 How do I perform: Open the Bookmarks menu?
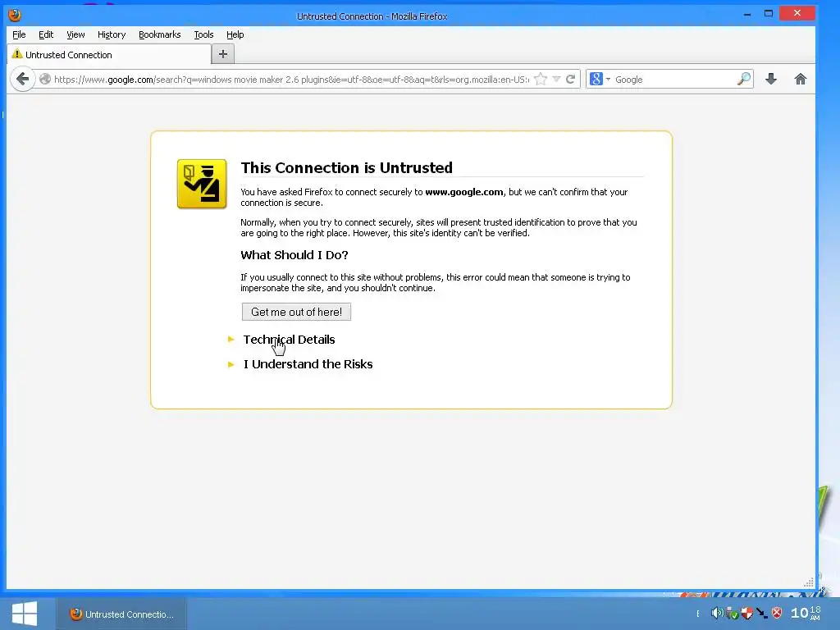point(160,34)
